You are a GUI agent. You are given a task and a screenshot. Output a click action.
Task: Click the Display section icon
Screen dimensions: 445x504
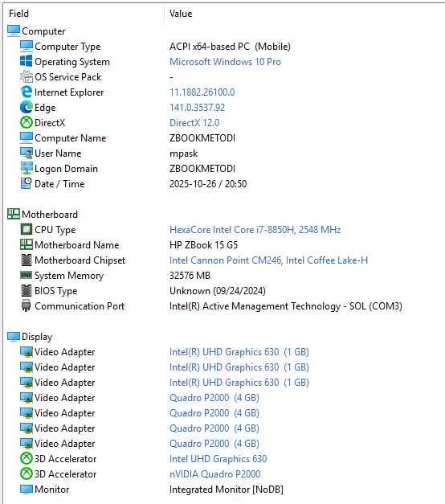tap(14, 336)
